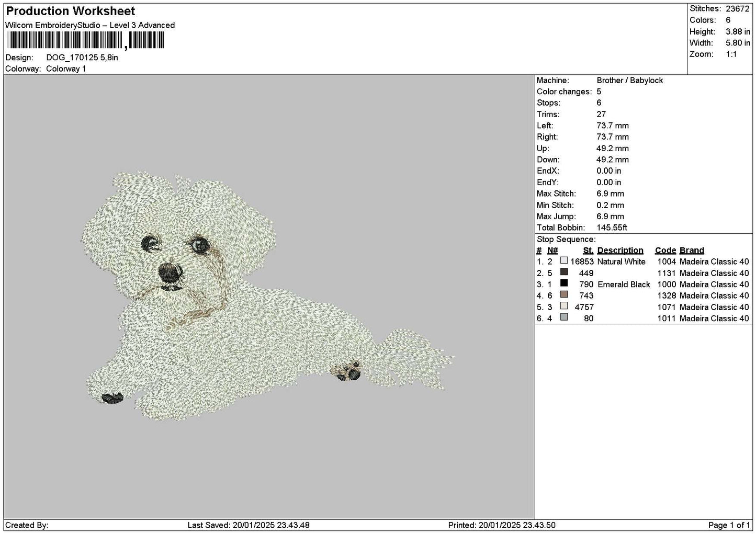Click the 'N#' column header

tap(552, 251)
